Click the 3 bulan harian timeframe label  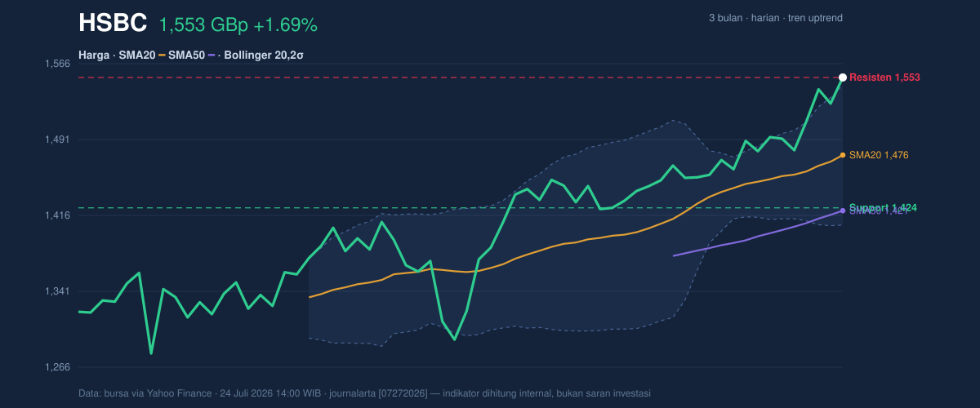776,18
